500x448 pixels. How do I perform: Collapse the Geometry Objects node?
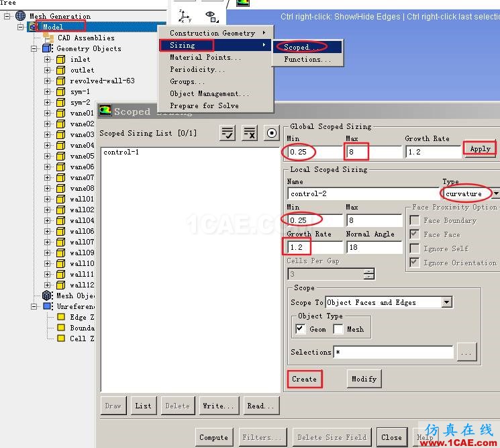coord(34,49)
